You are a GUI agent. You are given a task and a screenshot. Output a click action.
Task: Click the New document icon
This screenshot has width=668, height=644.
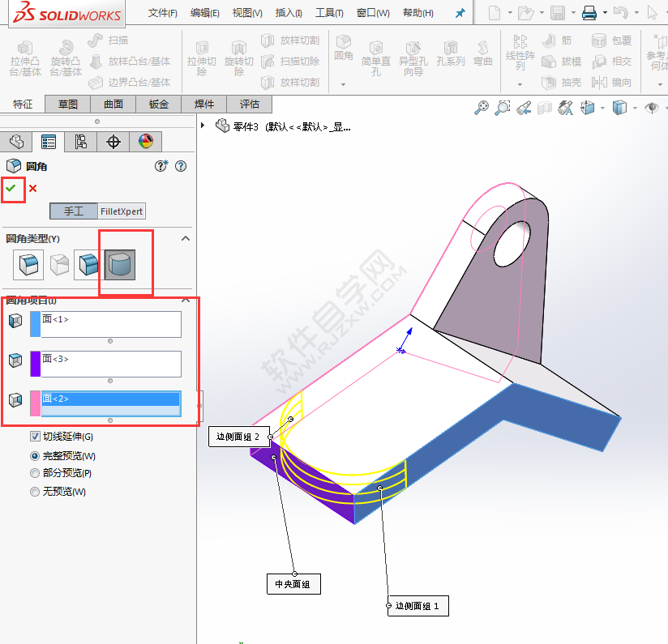pyautogui.click(x=495, y=13)
